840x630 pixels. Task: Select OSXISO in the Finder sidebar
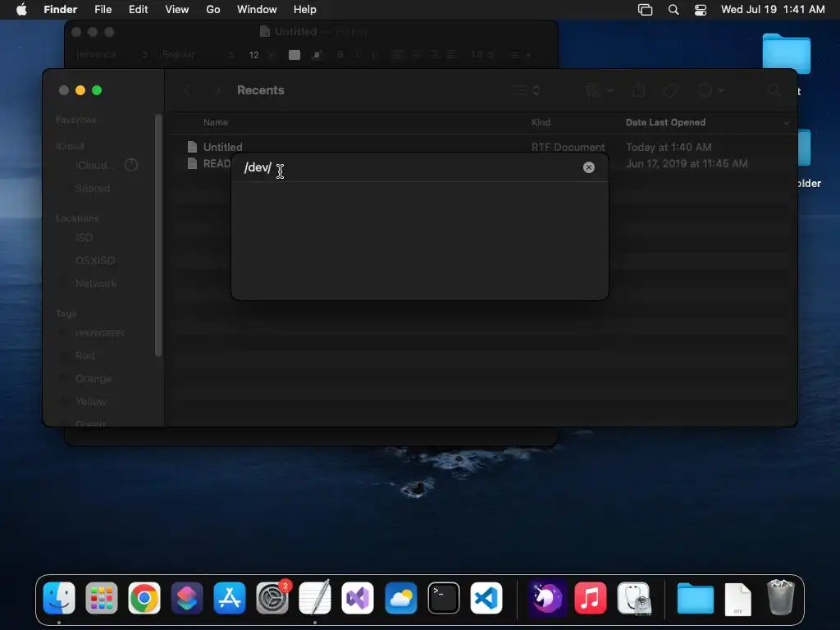(x=95, y=260)
